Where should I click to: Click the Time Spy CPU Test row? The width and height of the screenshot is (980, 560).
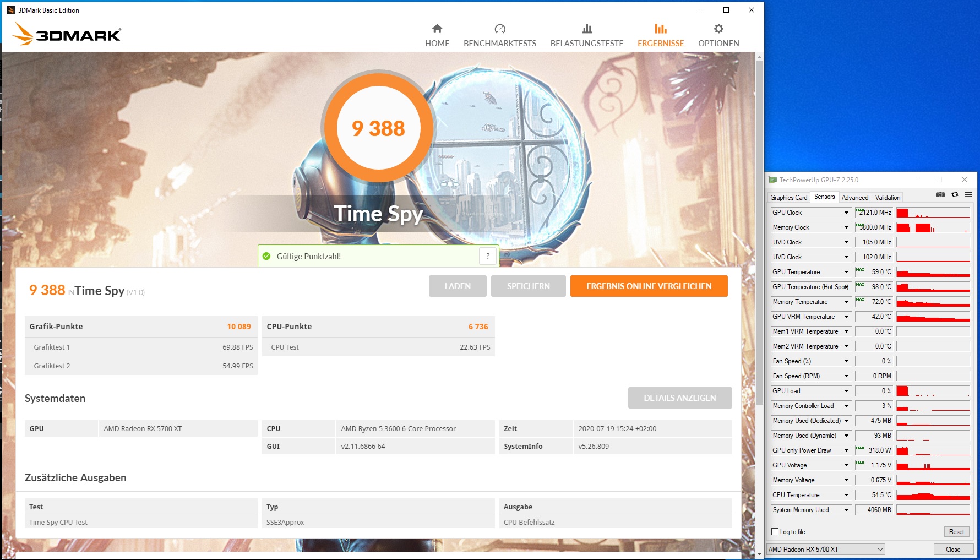tap(378, 522)
